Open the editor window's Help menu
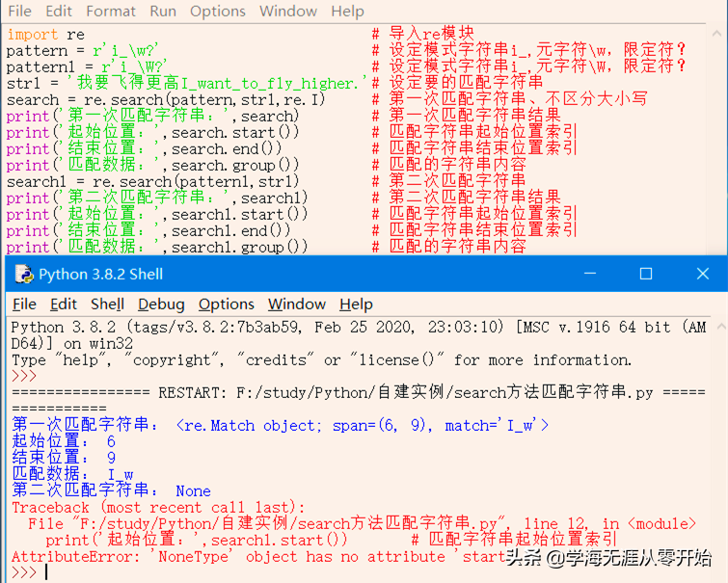This screenshot has height=583, width=728. pos(347,12)
